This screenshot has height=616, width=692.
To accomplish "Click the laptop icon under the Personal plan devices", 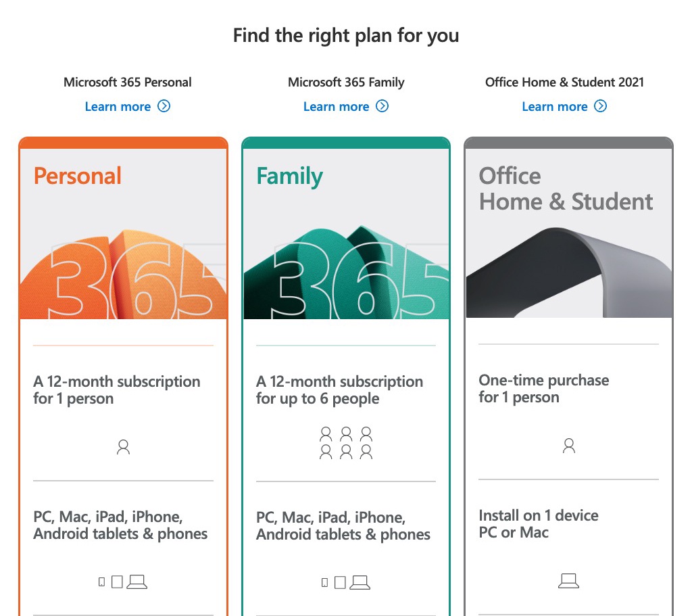I will (x=138, y=580).
